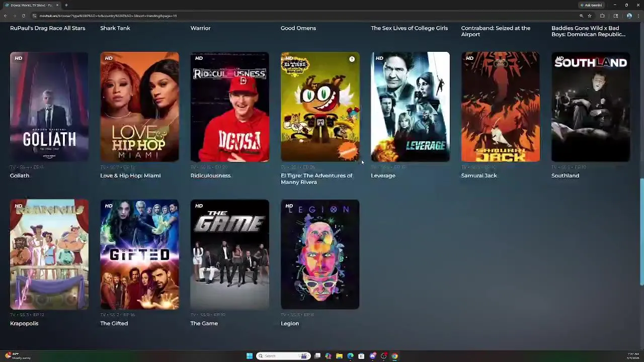Open Chrome three-dot menu
Screen dimensions: 644x362
[638, 16]
